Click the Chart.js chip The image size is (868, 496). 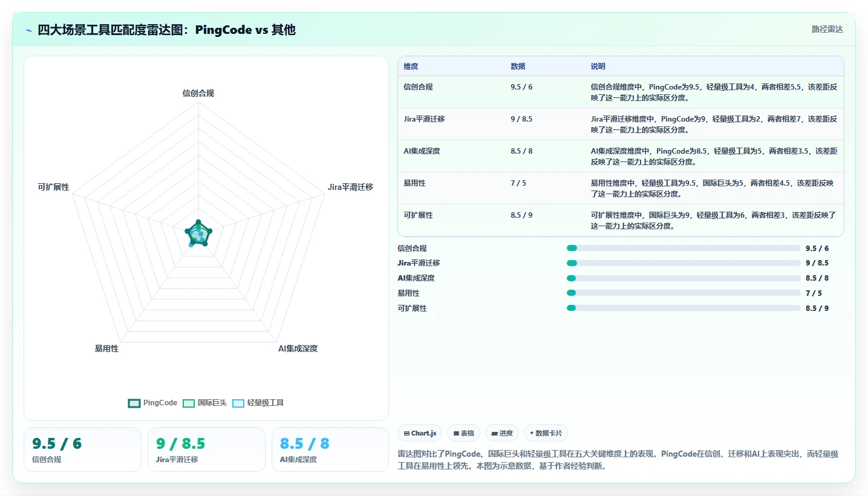point(420,433)
